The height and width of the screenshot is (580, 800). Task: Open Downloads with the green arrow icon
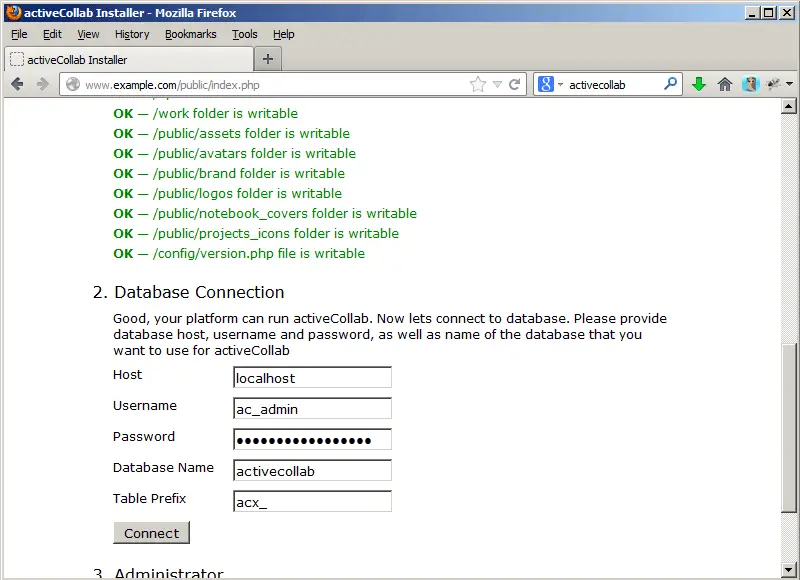click(699, 84)
